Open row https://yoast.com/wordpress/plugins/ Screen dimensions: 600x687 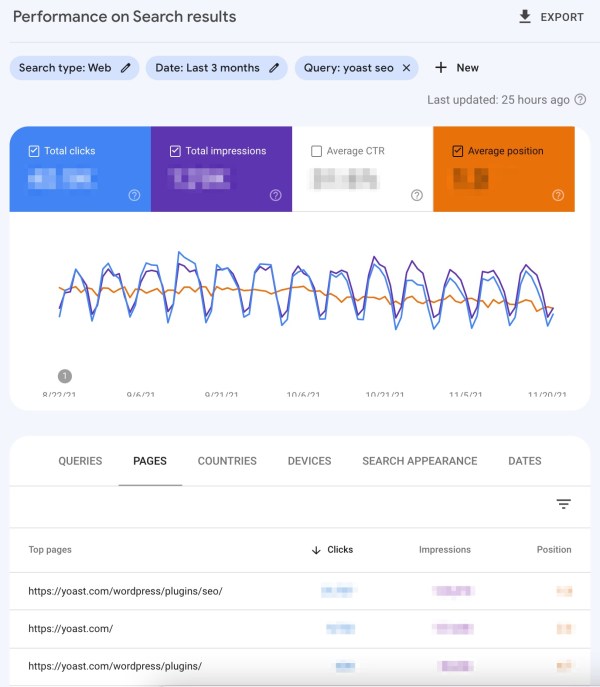point(300,666)
